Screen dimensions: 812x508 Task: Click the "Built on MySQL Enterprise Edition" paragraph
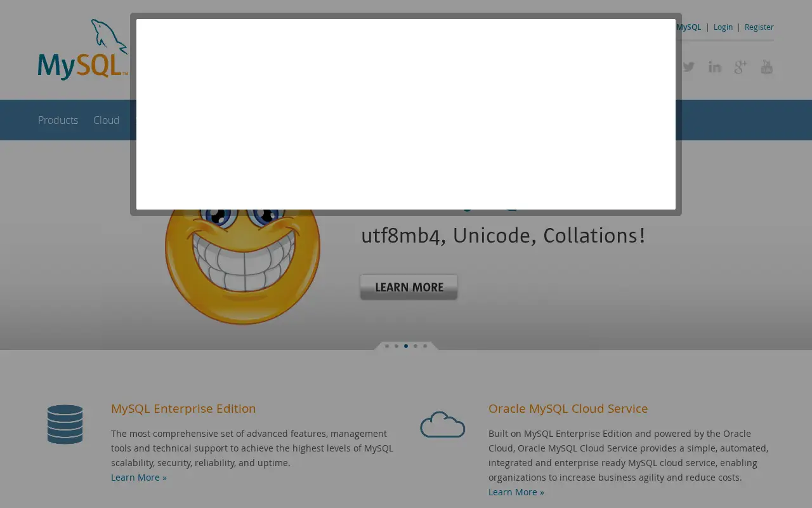click(629, 455)
